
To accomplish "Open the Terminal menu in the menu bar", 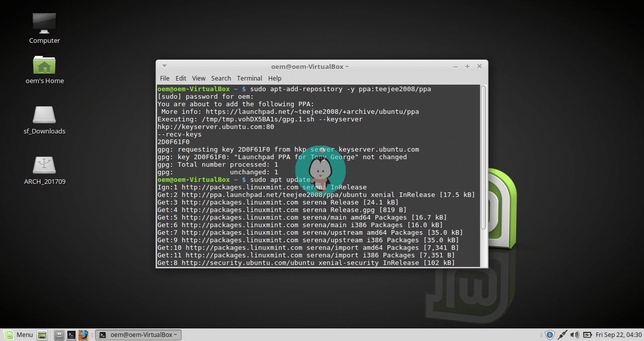I will [x=249, y=78].
